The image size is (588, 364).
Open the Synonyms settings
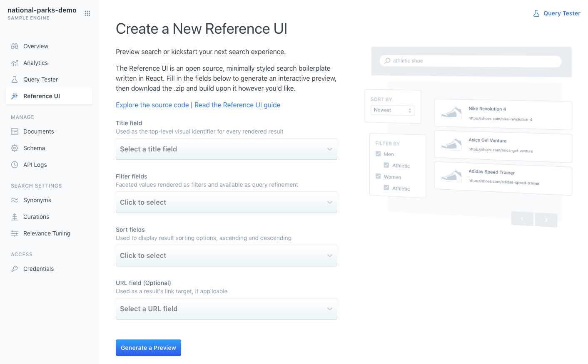click(x=15, y=200)
